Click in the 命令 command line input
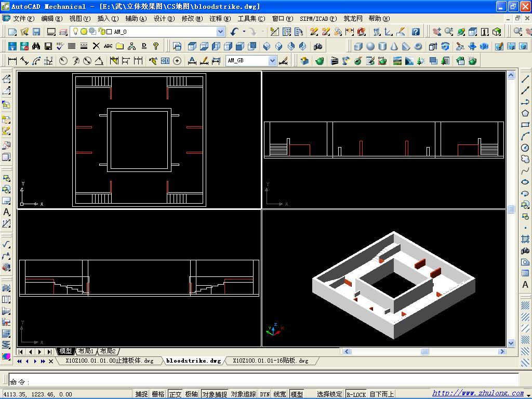This screenshot has width=532, height=399. point(263,381)
